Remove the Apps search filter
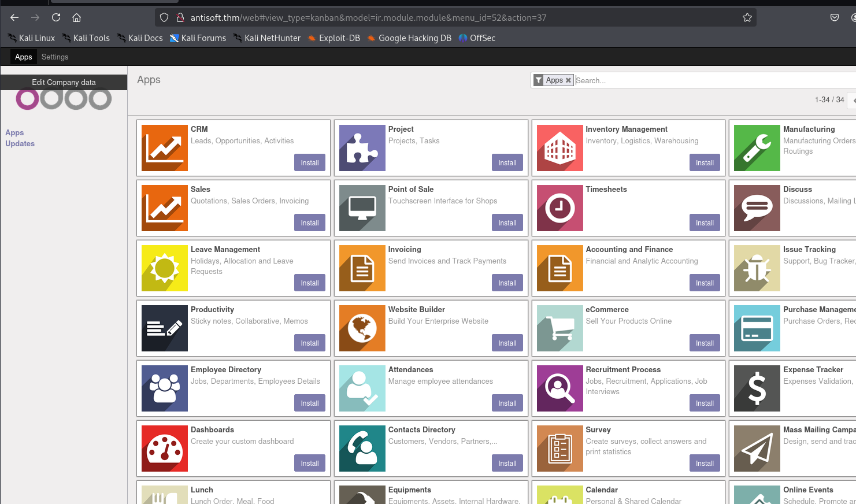 [x=568, y=80]
